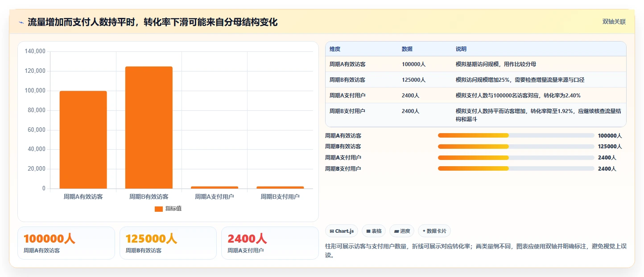Click the 说明 column header

click(461, 49)
